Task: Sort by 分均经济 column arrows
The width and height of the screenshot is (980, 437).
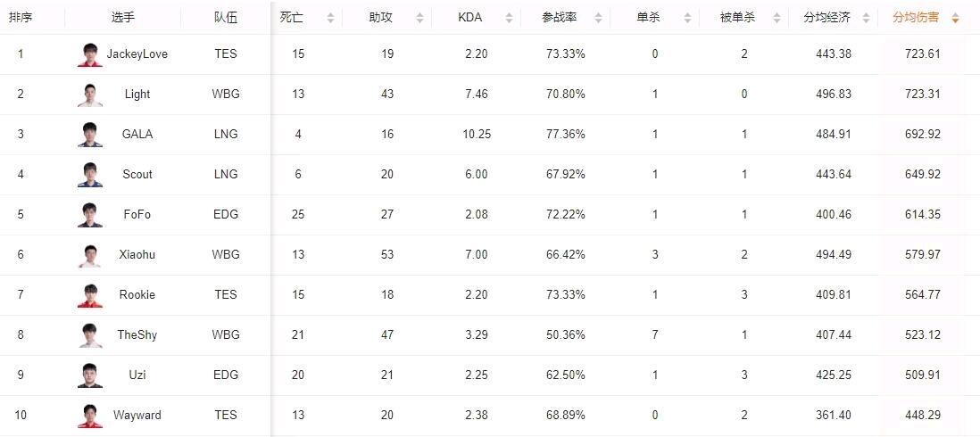Action: click(866, 18)
